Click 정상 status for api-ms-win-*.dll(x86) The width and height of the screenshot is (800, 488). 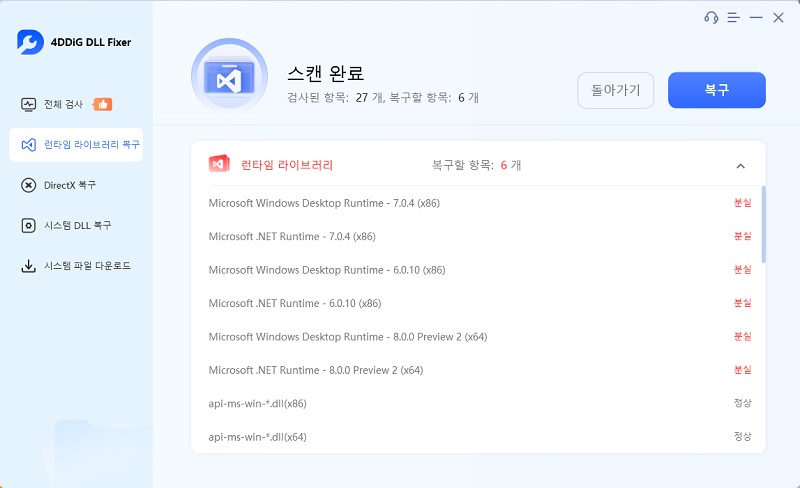[742, 403]
